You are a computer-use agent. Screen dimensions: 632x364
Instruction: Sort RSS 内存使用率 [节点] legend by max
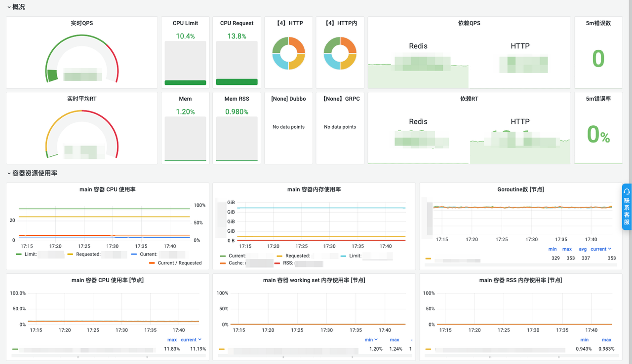point(606,340)
